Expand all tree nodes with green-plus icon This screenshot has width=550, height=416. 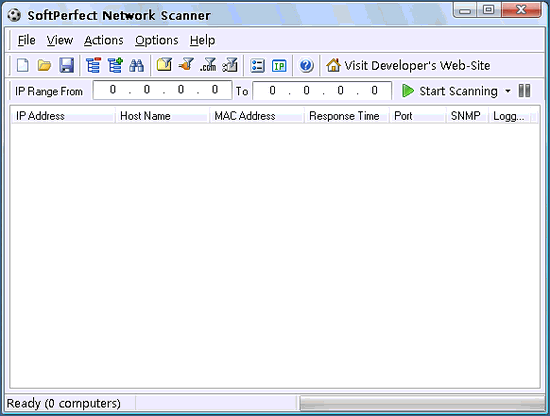[x=115, y=66]
